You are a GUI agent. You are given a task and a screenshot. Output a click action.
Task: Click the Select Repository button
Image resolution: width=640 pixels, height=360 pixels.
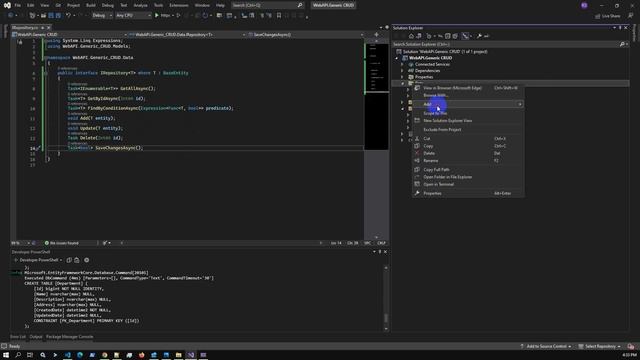click(x=599, y=347)
